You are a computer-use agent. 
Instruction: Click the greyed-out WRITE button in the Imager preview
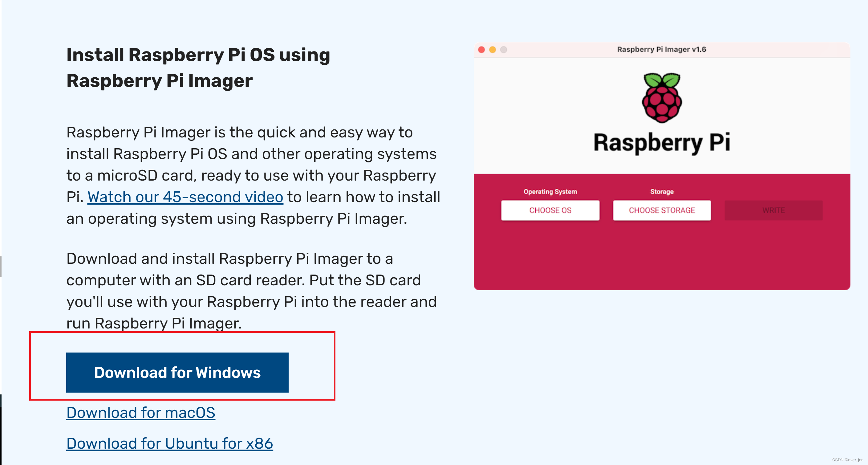773,210
